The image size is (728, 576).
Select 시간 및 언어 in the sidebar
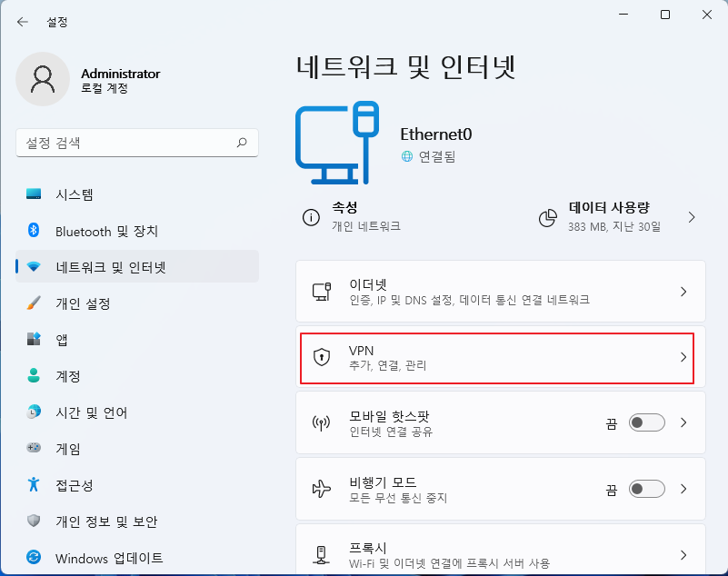(x=137, y=412)
